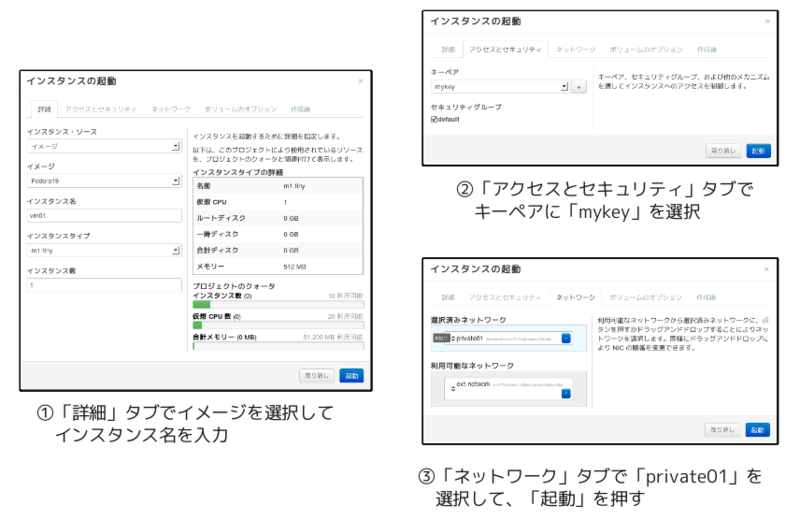This screenshot has height=520, width=800.
Task: Click the 利用可能なネットワーク heading
Action: 472,366
